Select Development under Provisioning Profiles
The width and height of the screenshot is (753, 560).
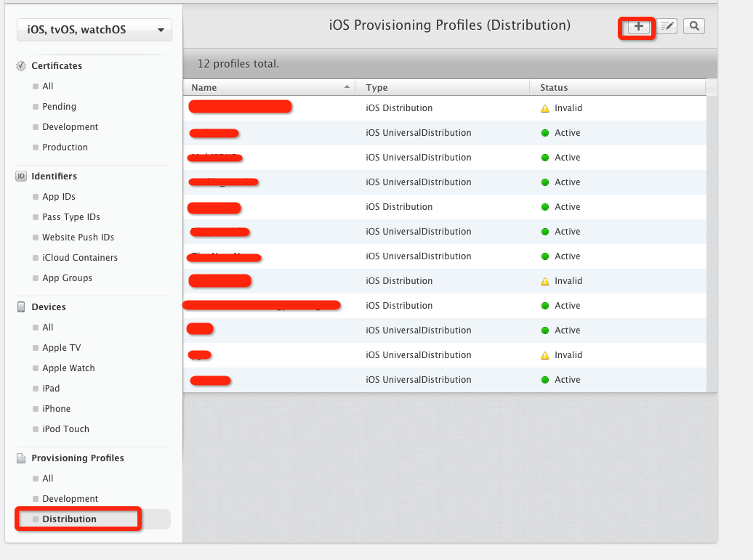(x=70, y=499)
